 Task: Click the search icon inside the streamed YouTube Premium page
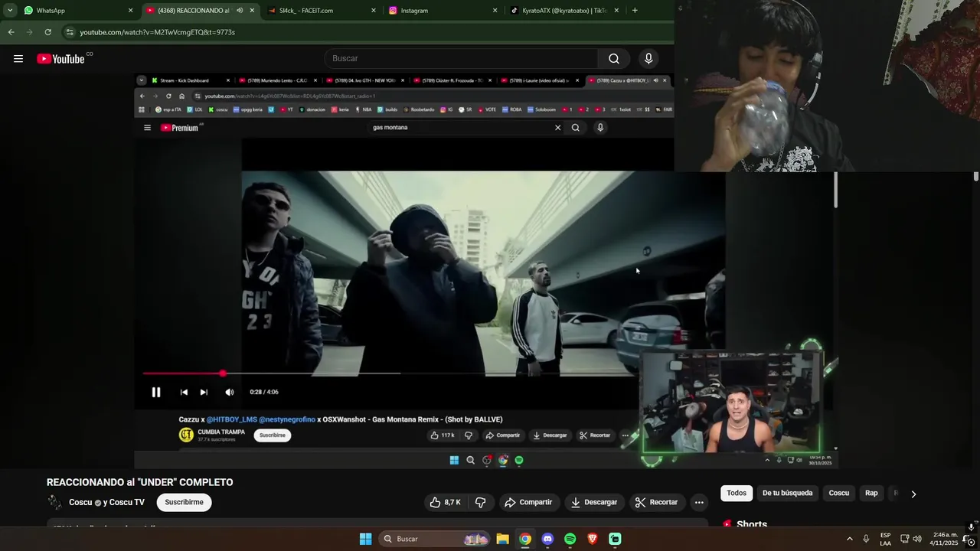point(576,128)
